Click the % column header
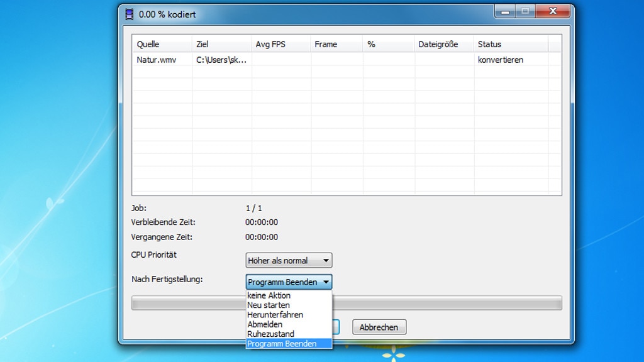Image resolution: width=644 pixels, height=362 pixels. 388,44
